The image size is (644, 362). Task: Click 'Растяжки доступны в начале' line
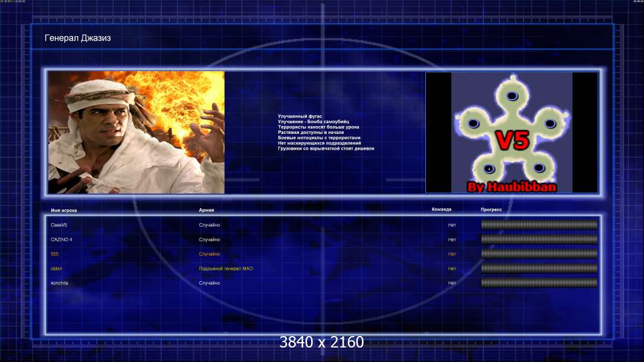coord(311,132)
